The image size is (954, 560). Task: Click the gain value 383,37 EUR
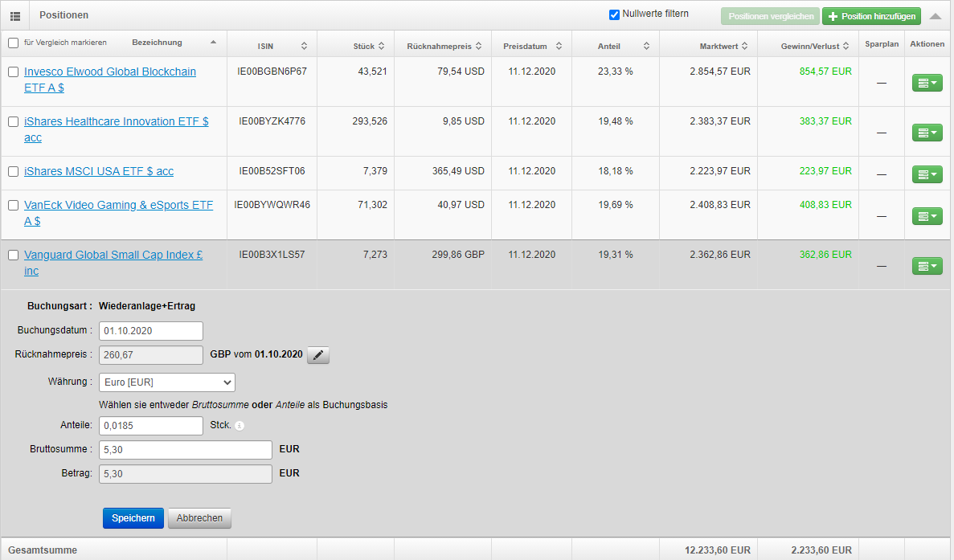point(825,121)
